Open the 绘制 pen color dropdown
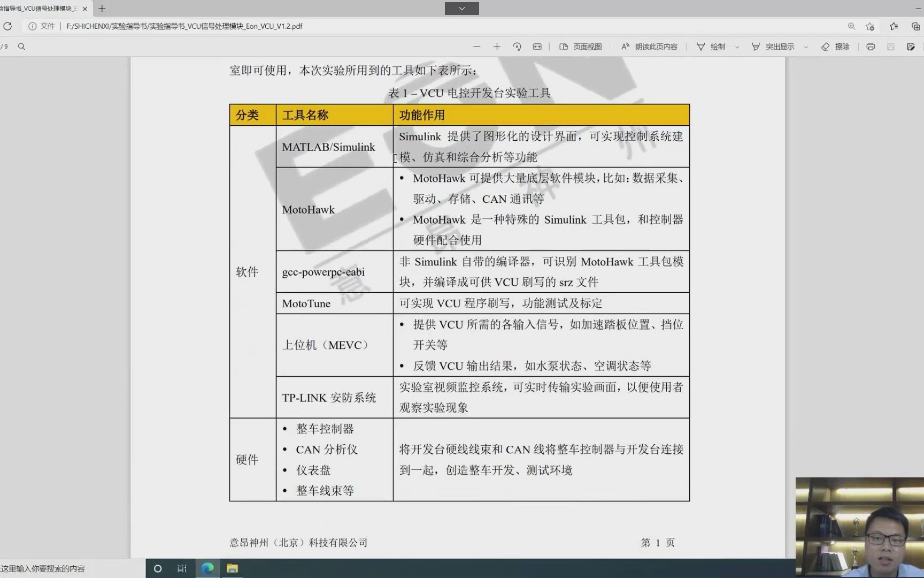The image size is (924, 578). [736, 47]
